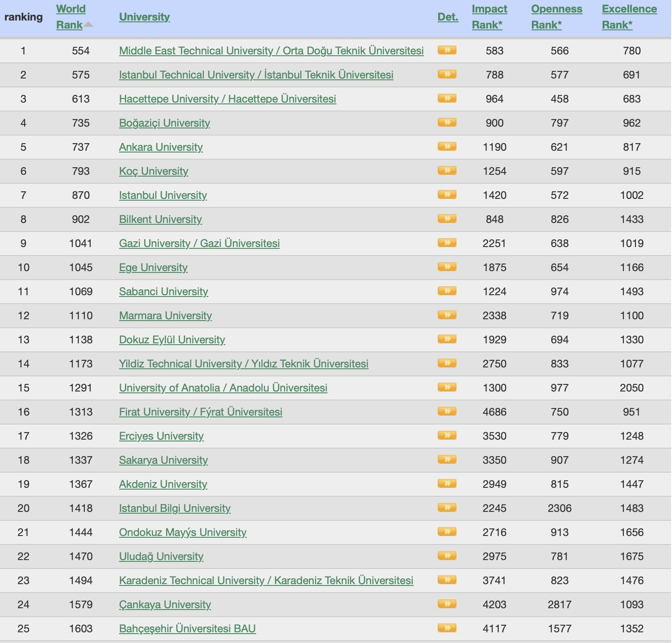Click the University column header
The image size is (672, 643).
click(144, 17)
